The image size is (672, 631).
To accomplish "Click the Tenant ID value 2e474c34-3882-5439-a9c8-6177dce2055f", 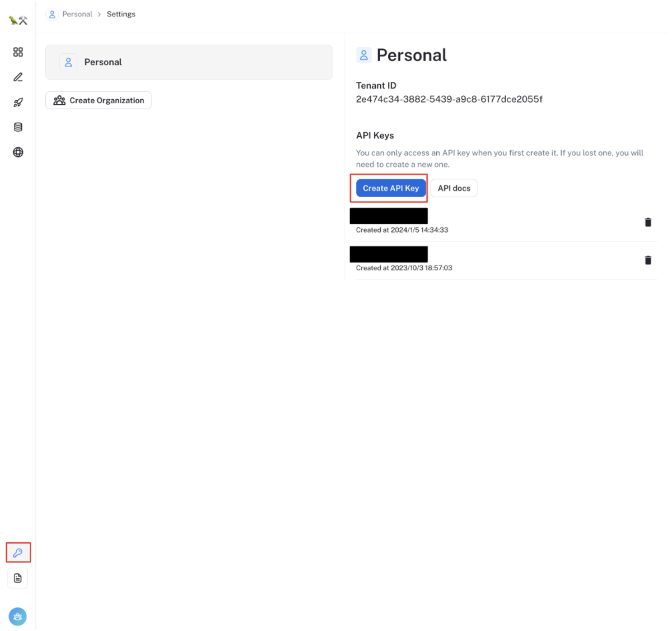I will [x=449, y=99].
